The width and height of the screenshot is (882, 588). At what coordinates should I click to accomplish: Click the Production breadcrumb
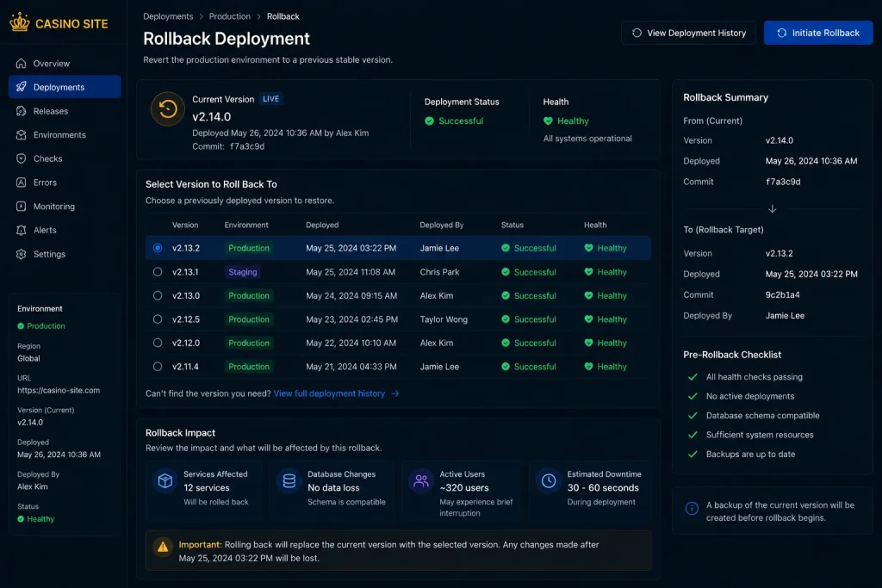pyautogui.click(x=229, y=16)
